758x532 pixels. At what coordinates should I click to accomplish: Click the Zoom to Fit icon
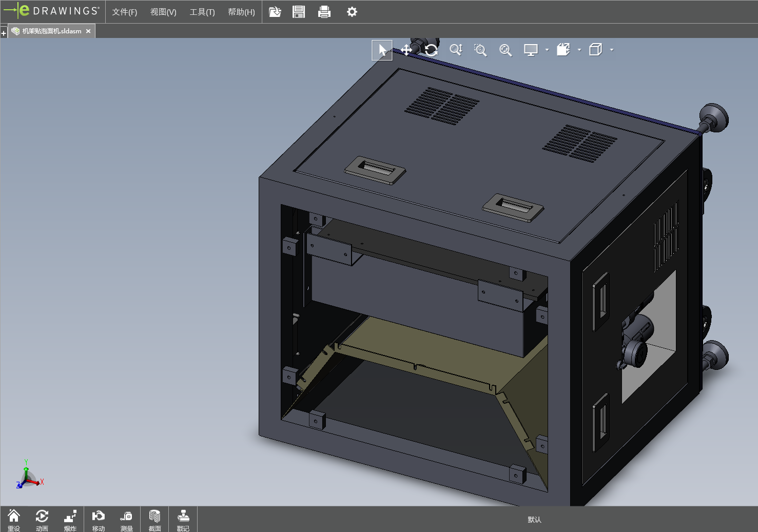point(506,50)
